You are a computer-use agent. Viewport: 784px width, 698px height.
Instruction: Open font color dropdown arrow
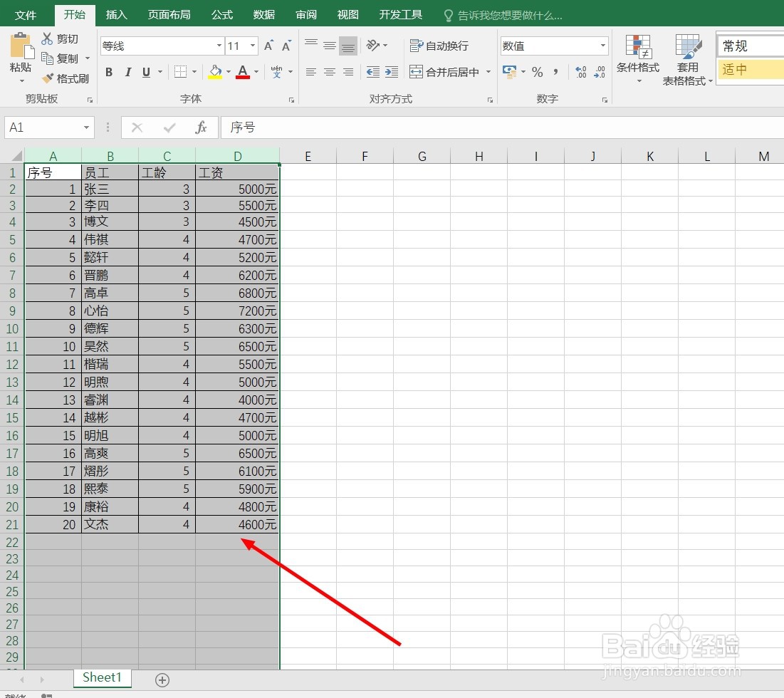point(256,72)
